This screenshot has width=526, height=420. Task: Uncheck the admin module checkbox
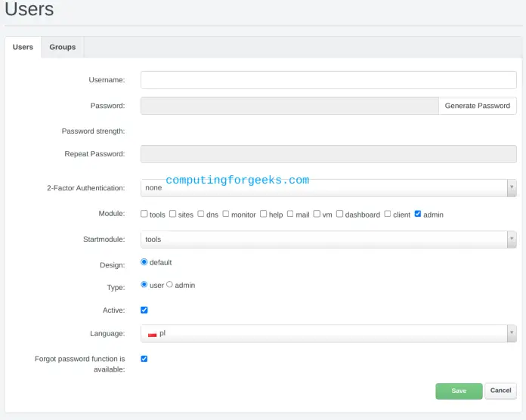418,214
